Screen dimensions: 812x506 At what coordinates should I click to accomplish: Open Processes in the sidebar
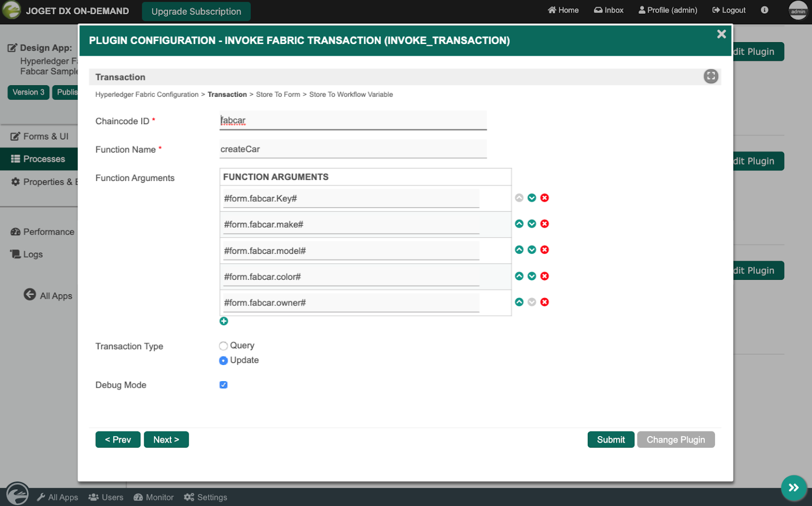pos(39,159)
